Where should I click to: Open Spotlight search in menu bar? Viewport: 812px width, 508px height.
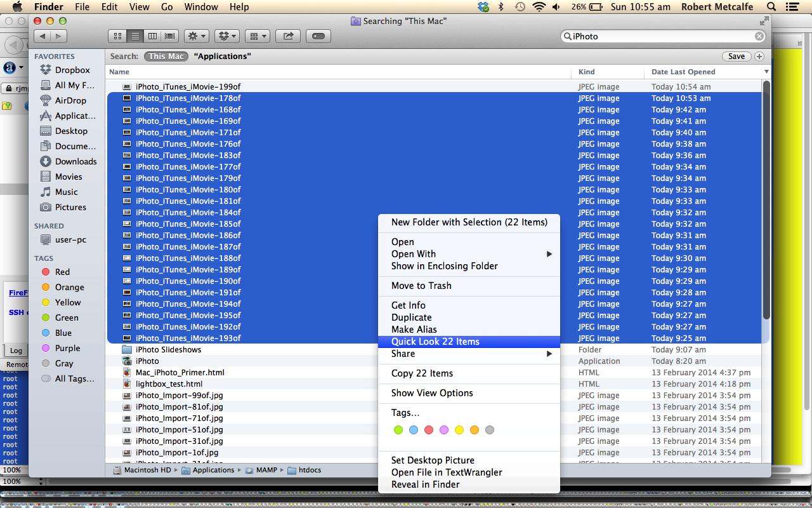click(771, 7)
